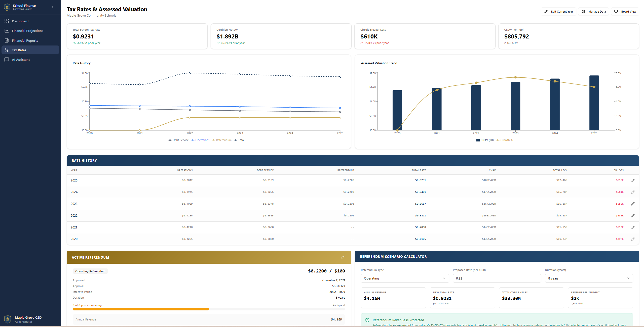
Task: Go to the AI Assistant page
Action: click(x=21, y=60)
